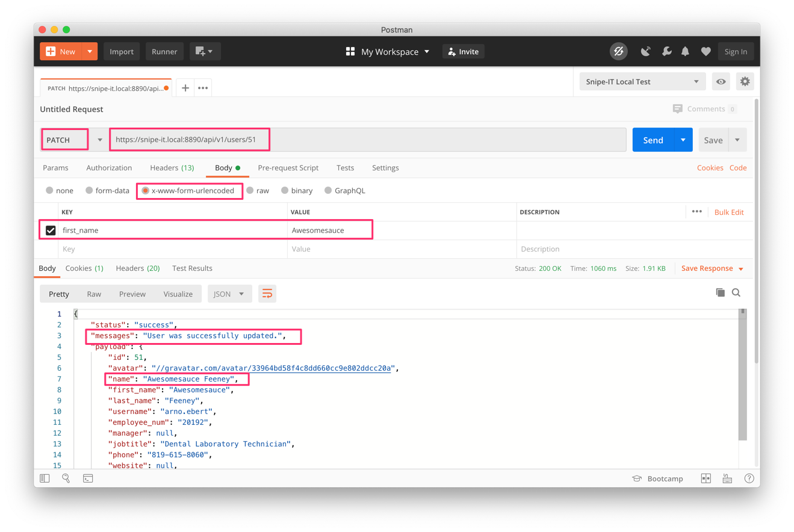The image size is (794, 532).
Task: Expand the New button dropdown arrow
Action: (x=90, y=52)
